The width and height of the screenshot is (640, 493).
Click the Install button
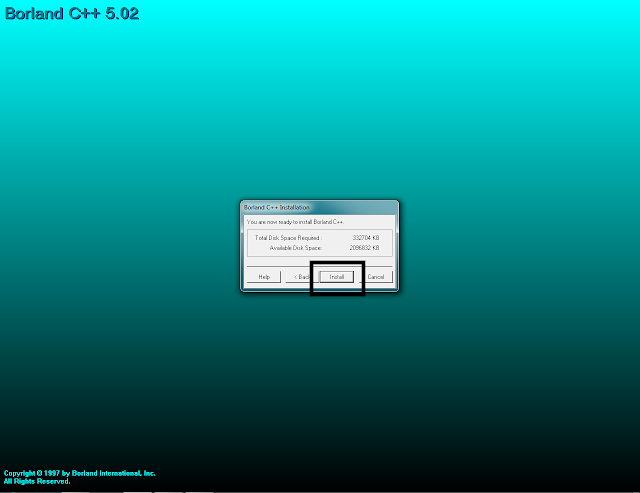(337, 277)
